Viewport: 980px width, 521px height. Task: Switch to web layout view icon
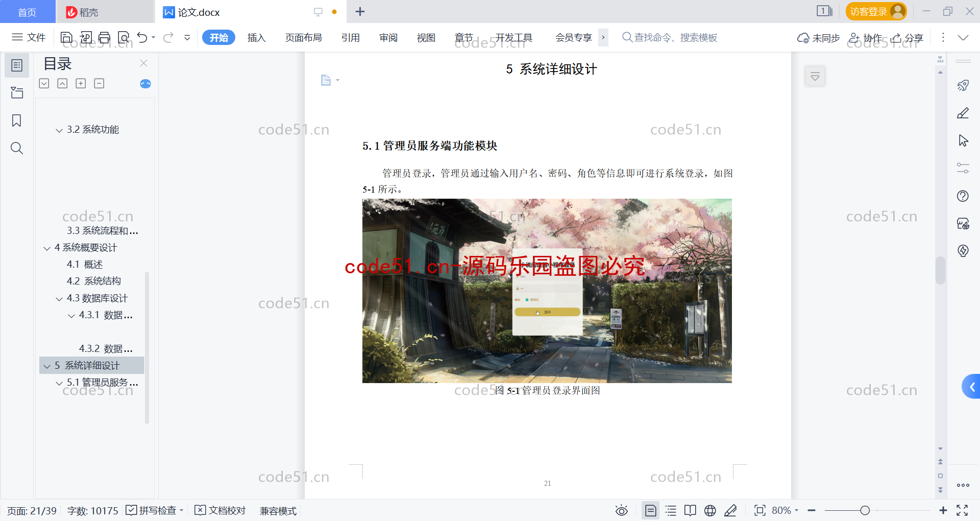(710, 510)
